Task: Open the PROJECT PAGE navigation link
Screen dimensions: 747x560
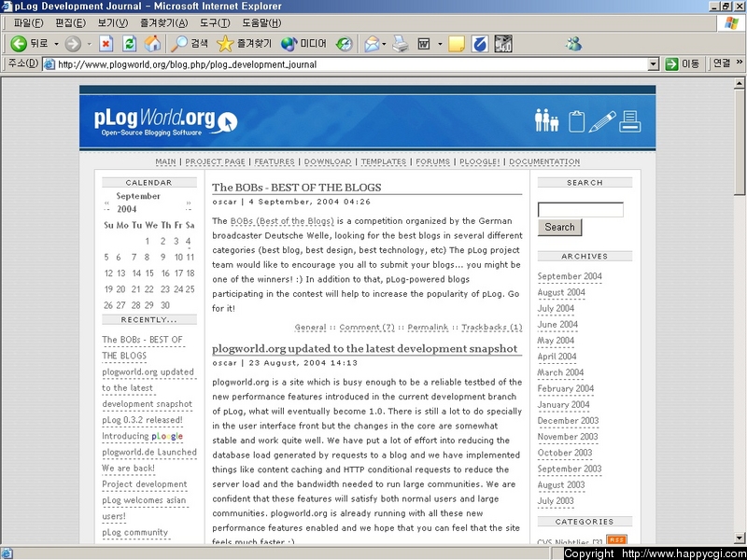Action: (215, 161)
